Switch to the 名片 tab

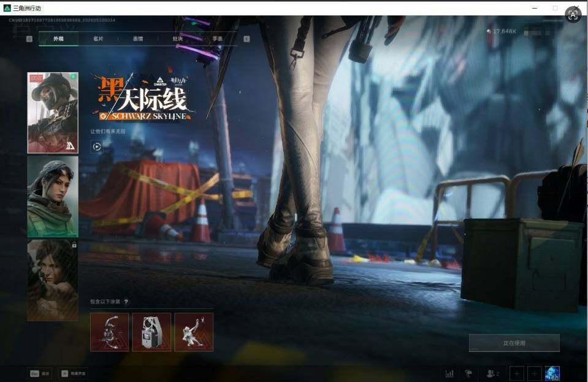[x=98, y=39]
